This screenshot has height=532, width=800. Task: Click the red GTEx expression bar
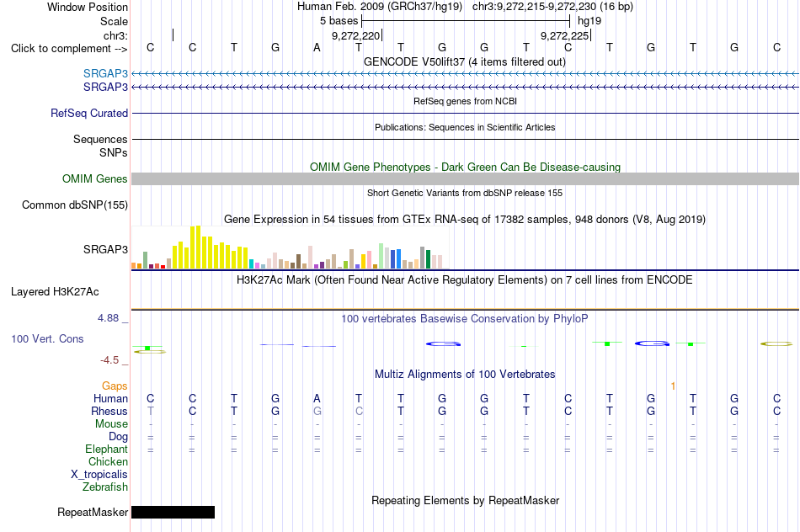(x=163, y=267)
